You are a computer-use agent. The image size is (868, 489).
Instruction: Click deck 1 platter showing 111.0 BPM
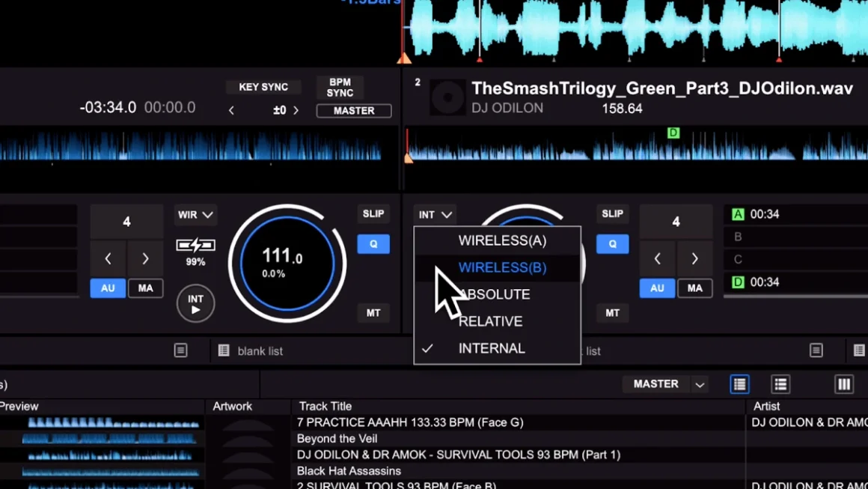click(287, 264)
